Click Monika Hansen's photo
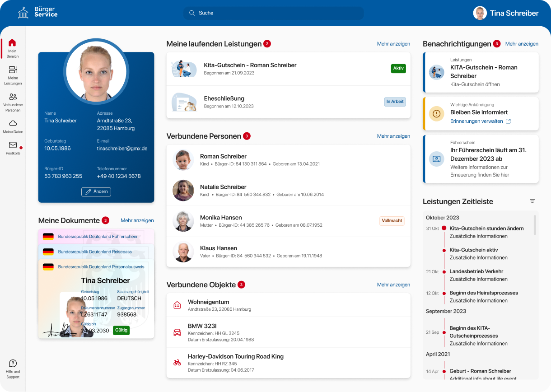Viewport: 551px width, 392px height. [183, 221]
